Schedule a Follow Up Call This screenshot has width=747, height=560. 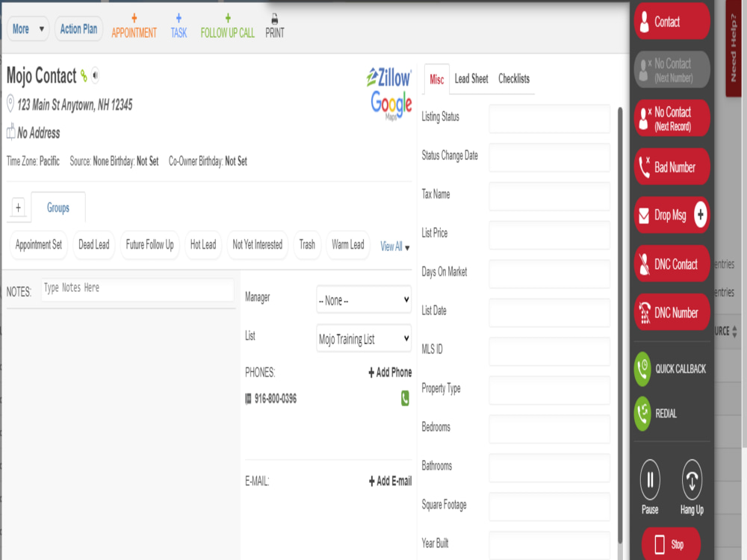[x=227, y=27]
